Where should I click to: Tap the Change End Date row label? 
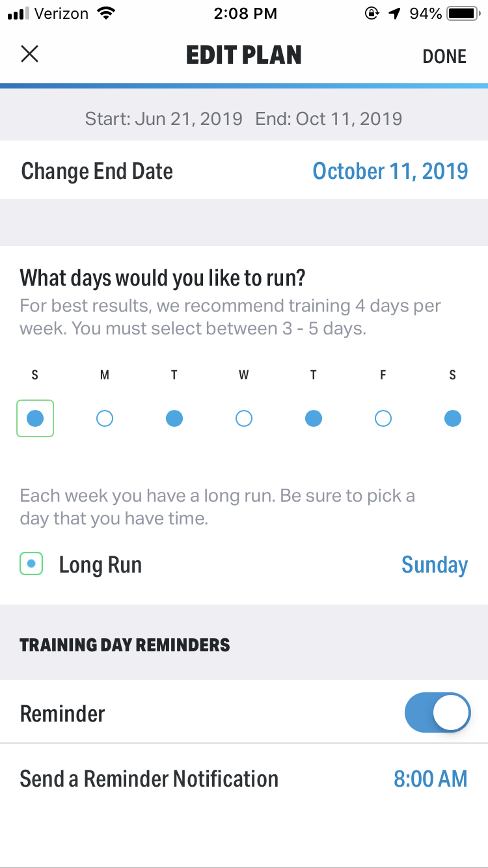pyautogui.click(x=98, y=171)
